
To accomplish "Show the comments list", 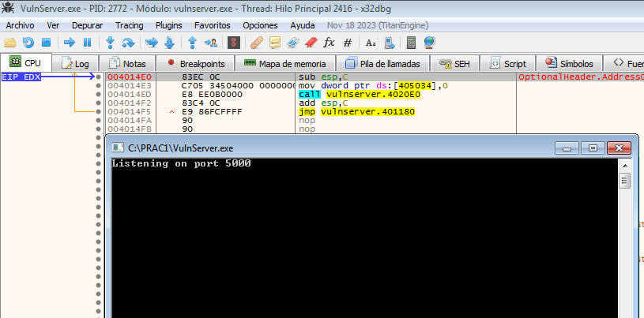I will 274,43.
